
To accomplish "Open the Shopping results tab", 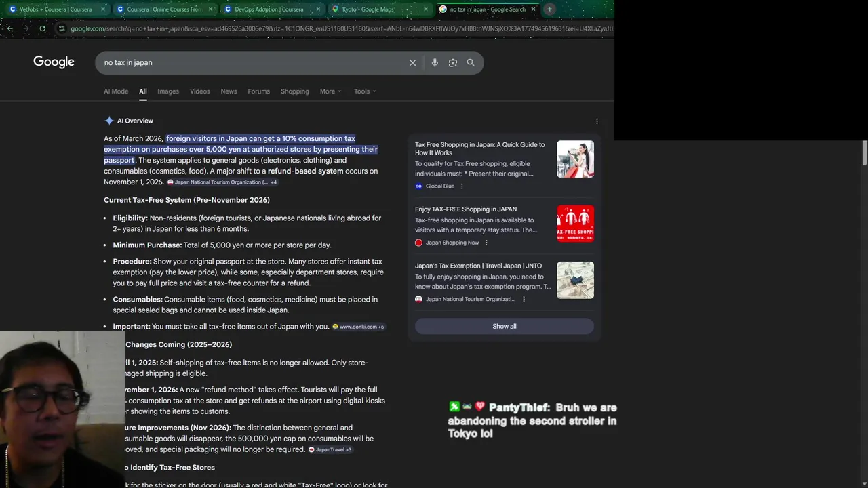I will click(295, 91).
